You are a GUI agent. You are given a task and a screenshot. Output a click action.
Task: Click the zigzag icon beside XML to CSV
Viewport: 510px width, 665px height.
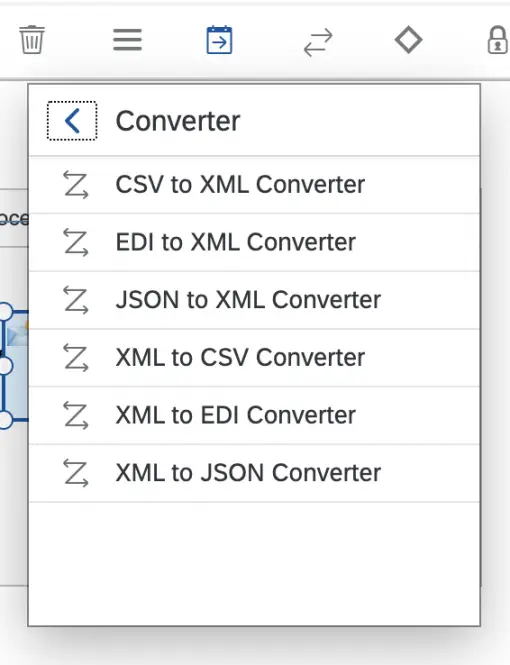76,358
